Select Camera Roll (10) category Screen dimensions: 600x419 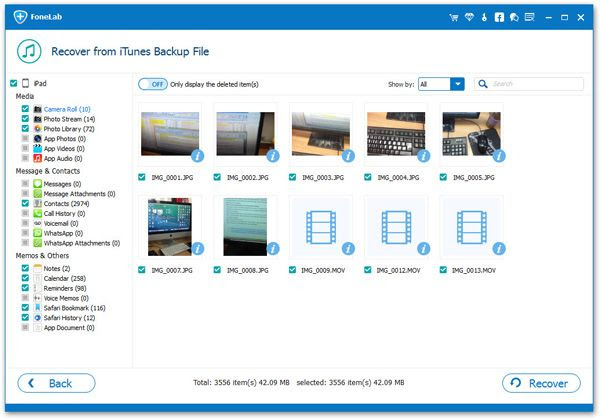[x=67, y=109]
